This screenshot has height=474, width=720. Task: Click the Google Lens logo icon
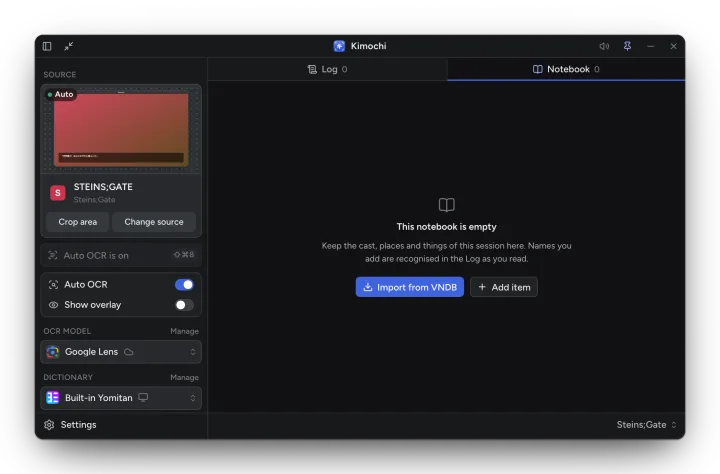point(53,352)
